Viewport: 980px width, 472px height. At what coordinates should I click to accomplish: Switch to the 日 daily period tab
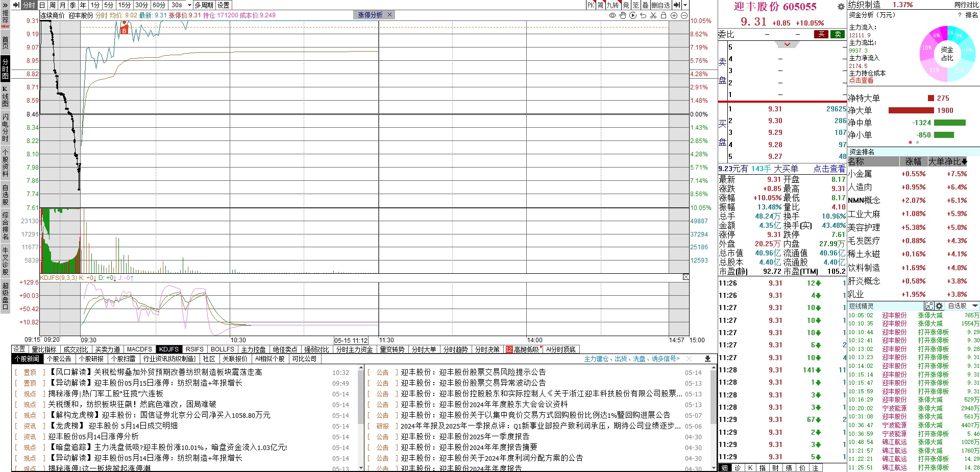point(42,5)
